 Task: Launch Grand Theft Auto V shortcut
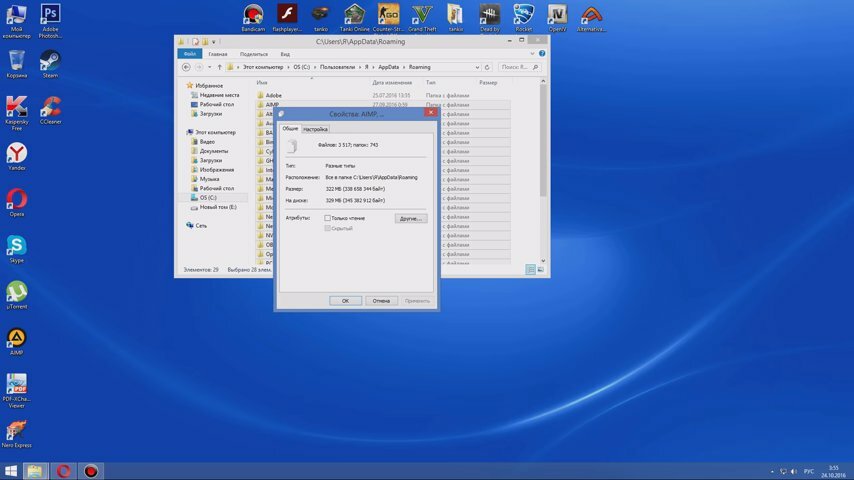point(422,17)
